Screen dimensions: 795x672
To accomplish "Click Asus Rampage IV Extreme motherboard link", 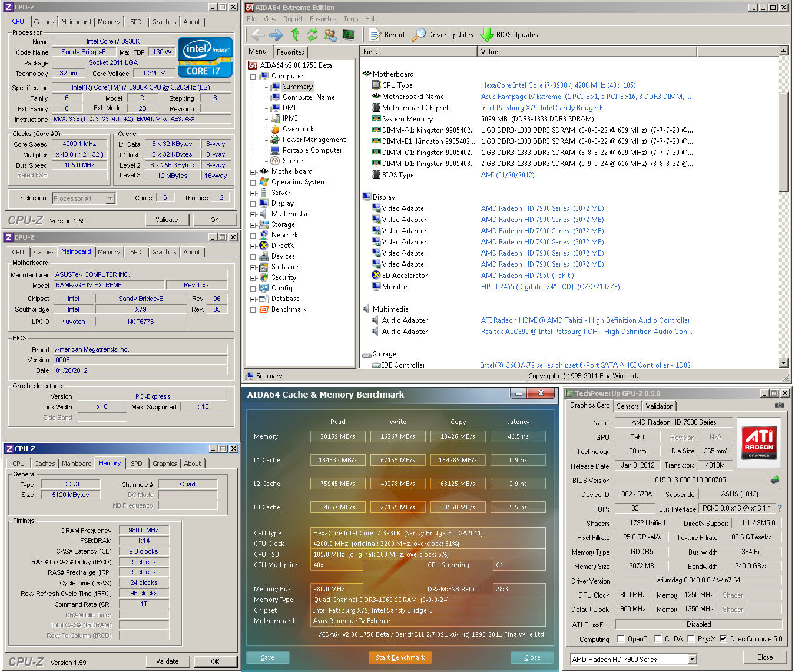I will click(586, 97).
